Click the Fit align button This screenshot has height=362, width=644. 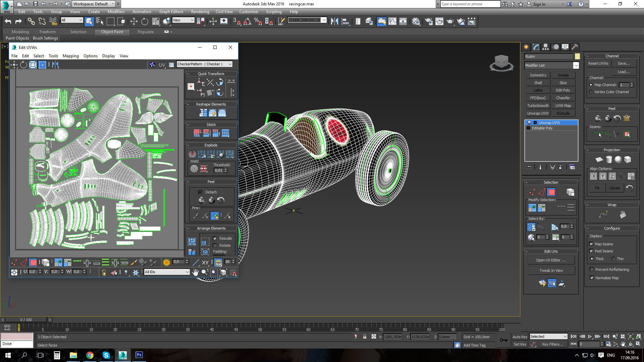[x=597, y=188]
